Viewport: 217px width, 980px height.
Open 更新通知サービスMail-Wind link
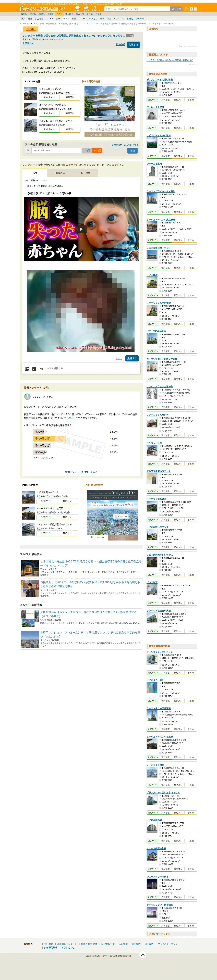[x=125, y=145]
